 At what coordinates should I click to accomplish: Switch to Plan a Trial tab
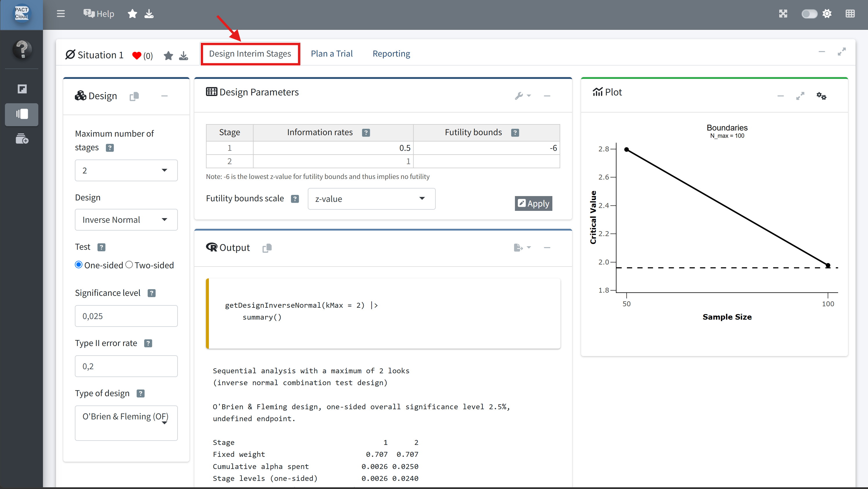coord(332,54)
